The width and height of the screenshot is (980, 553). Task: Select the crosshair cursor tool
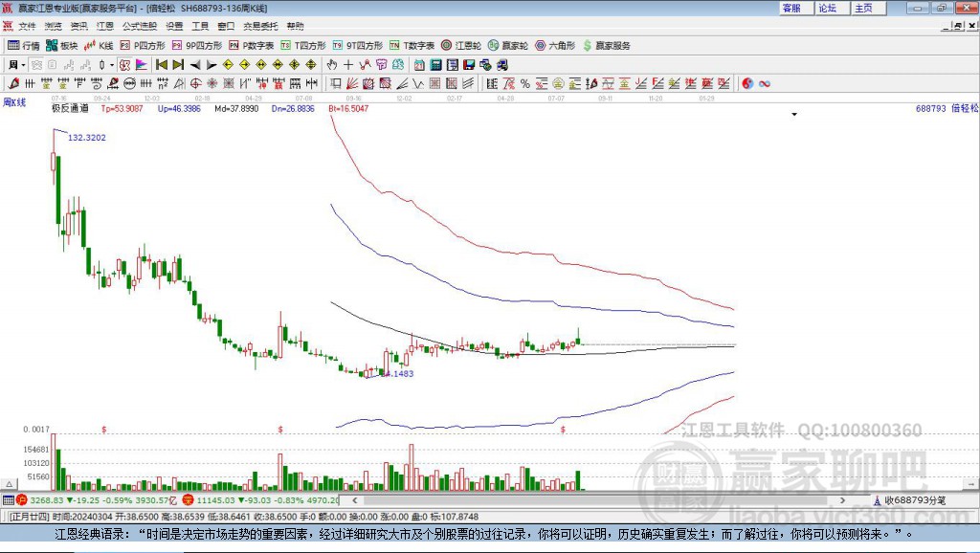348,64
